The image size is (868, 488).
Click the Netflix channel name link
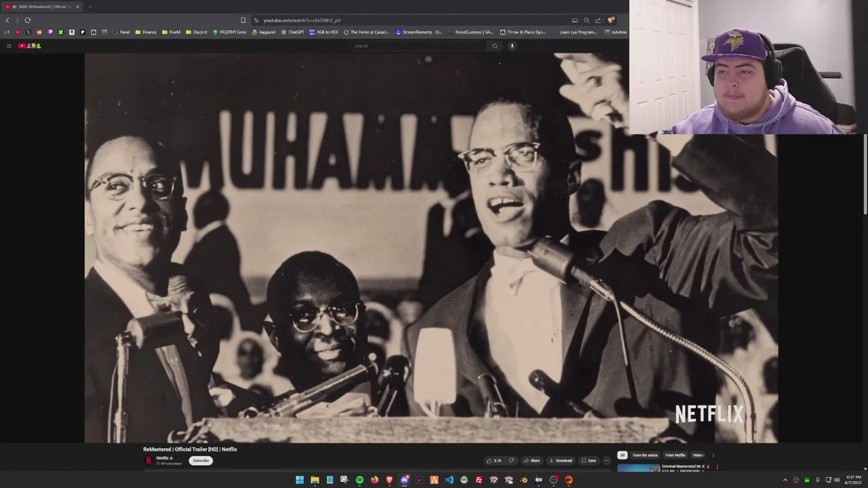click(x=163, y=458)
